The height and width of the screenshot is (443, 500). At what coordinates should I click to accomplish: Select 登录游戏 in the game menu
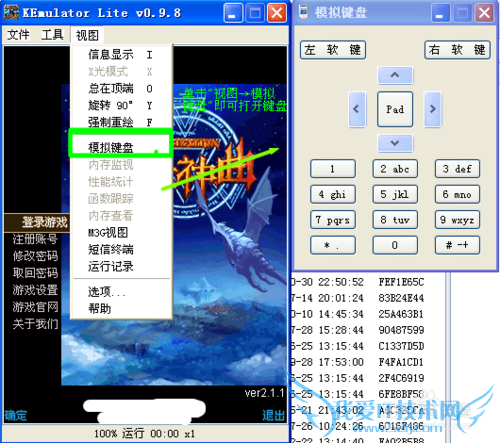coord(44,222)
